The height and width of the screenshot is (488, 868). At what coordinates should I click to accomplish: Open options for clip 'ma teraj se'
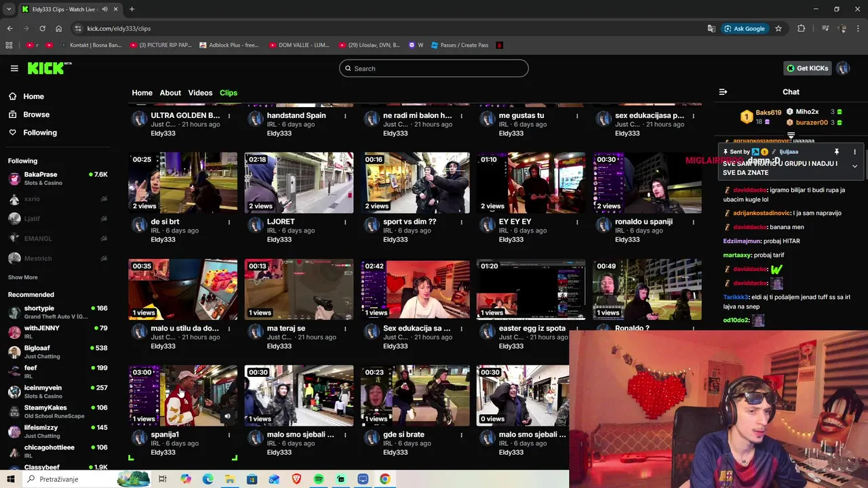[x=345, y=329]
